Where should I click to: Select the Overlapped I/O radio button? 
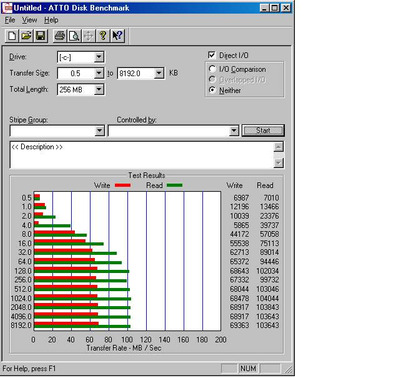pyautogui.click(x=212, y=79)
